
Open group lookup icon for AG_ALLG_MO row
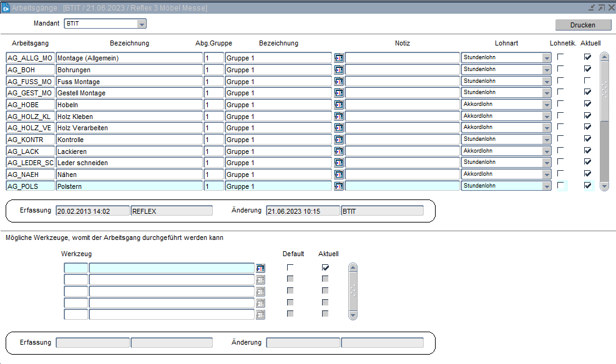click(x=338, y=58)
